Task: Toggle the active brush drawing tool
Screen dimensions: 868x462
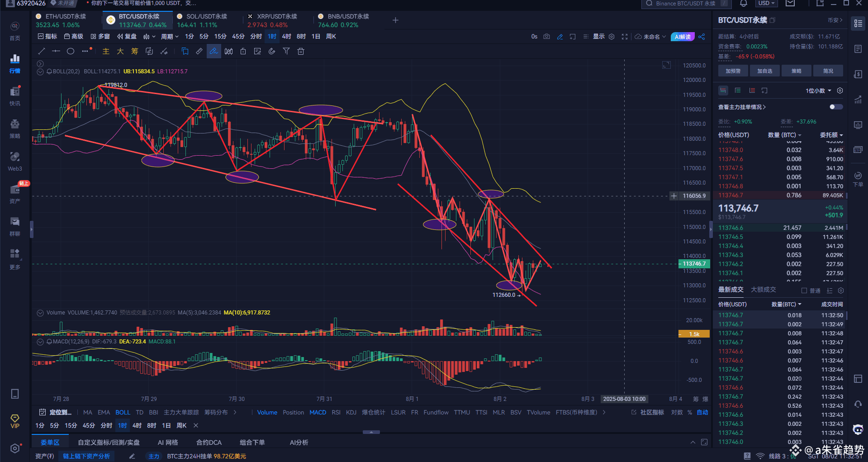Action: pyautogui.click(x=214, y=51)
